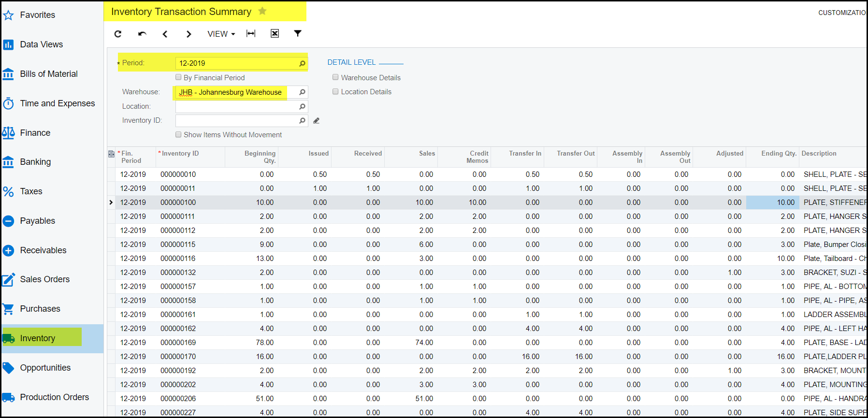Screen dimensions: 868x418
Task: Open Warehouse selector lookup
Action: coord(302,92)
